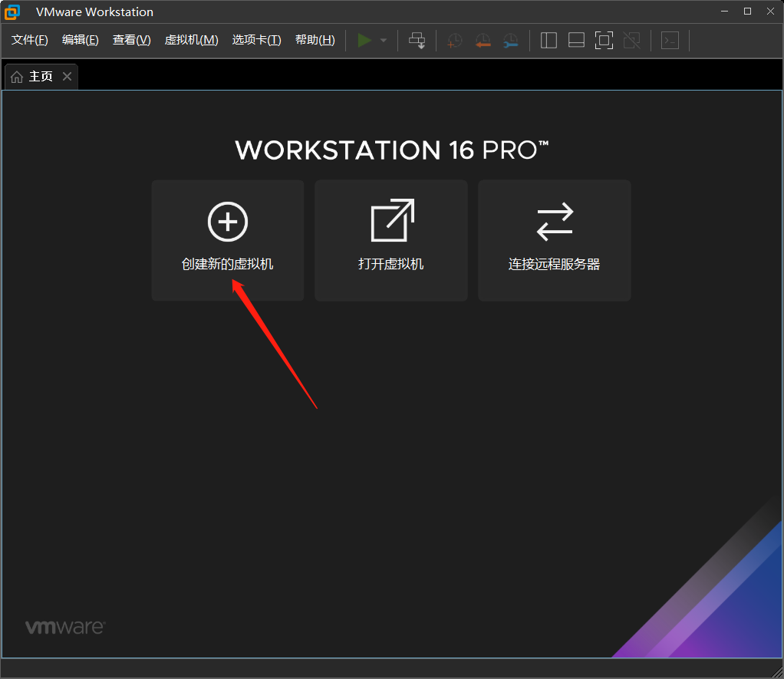Screen dimensions: 784x679
Task: Toggle the thumbnail bar layout icon
Action: tap(577, 41)
